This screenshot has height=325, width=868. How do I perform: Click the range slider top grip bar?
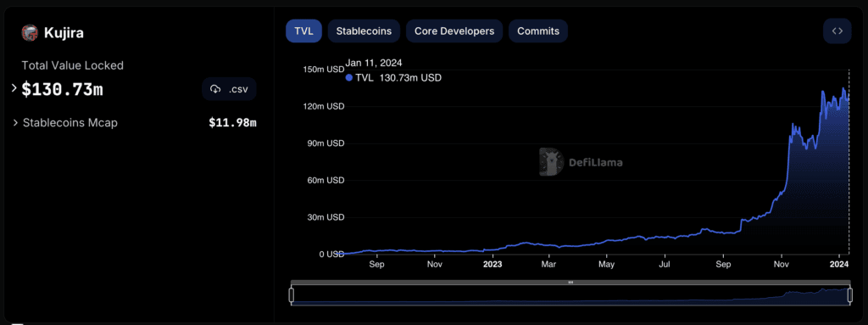click(x=570, y=283)
